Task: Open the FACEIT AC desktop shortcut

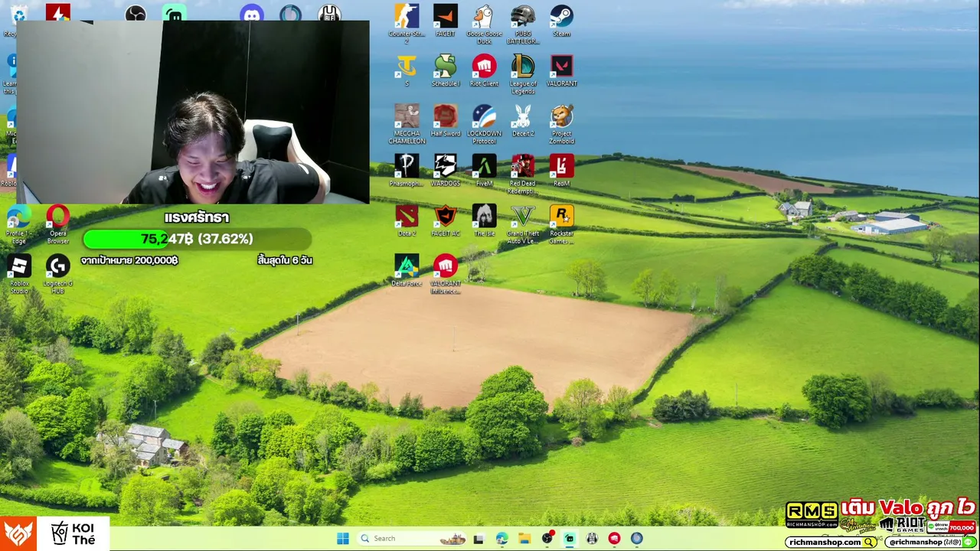Action: click(x=445, y=220)
